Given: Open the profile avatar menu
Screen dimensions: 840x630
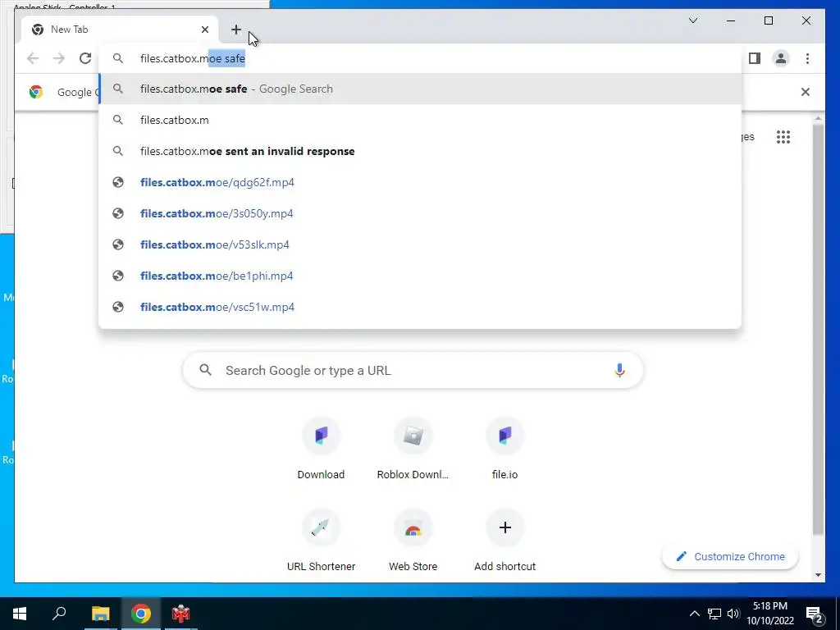Looking at the screenshot, I should 781,58.
